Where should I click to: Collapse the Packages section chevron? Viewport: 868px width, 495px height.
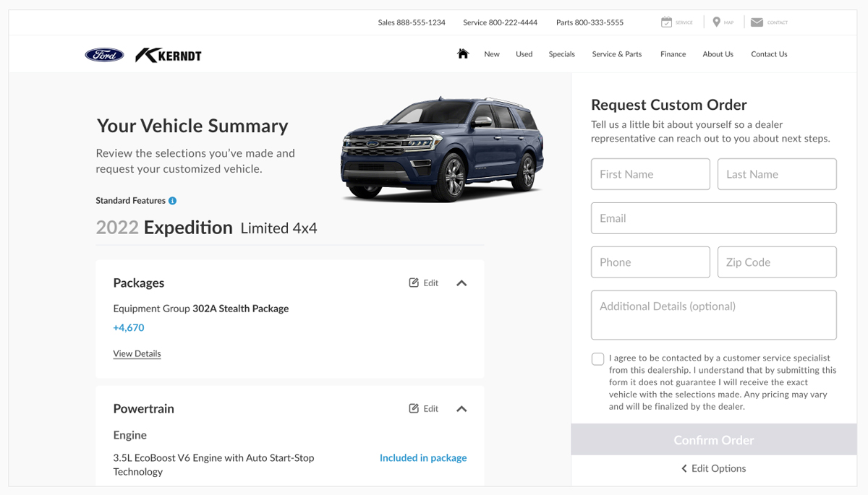[461, 283]
